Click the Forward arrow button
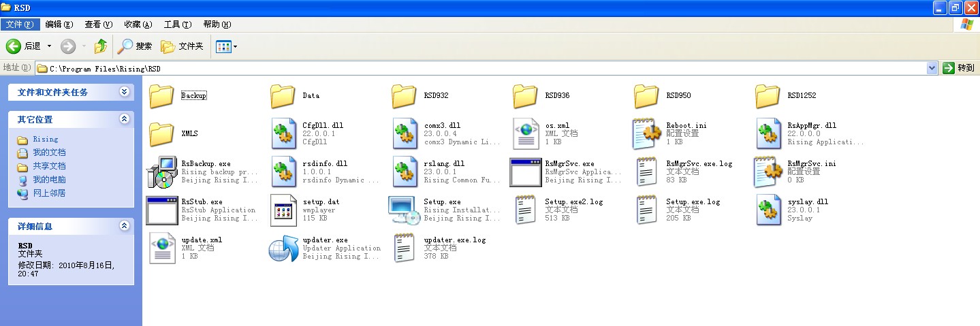Image resolution: width=980 pixels, height=326 pixels. 68,46
